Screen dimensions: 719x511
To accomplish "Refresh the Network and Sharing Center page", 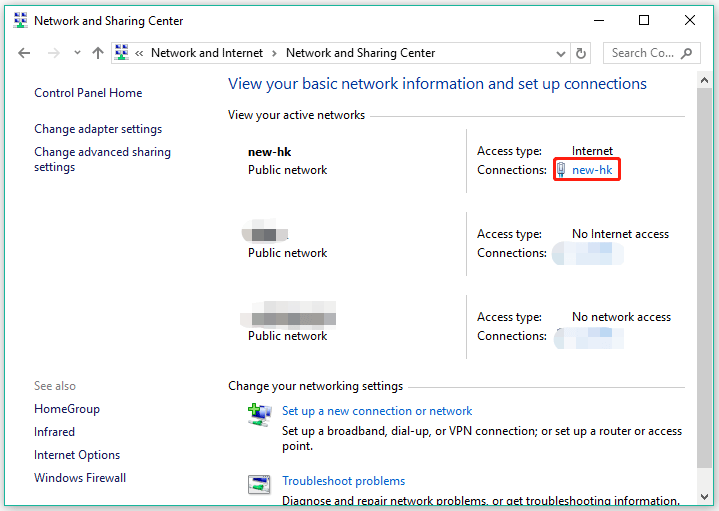I will click(x=581, y=53).
